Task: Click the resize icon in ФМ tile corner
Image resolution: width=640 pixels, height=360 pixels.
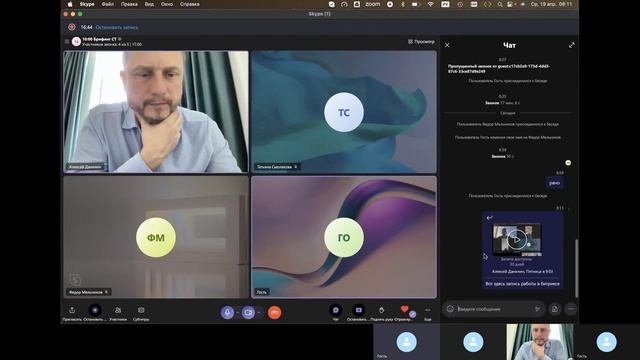Action: pos(75,280)
